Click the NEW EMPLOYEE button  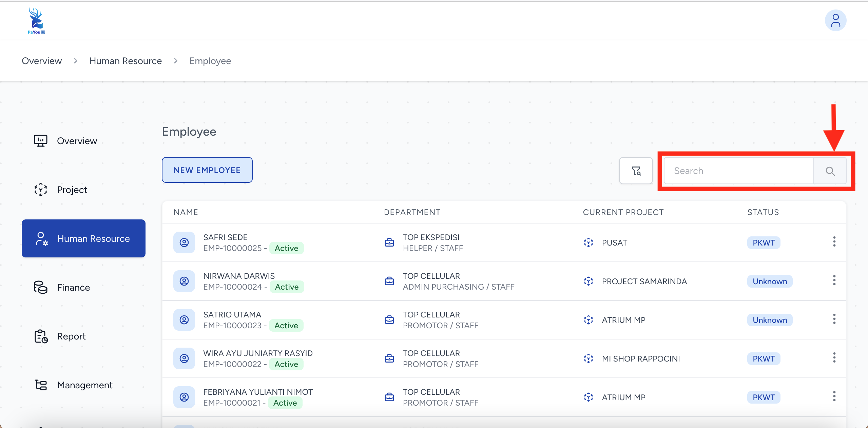pos(207,170)
